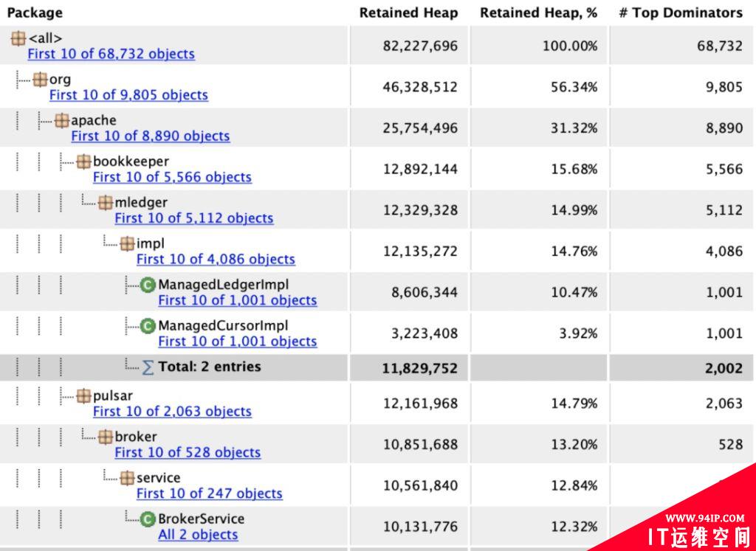This screenshot has height=551, width=756.
Task: Click the pulsar package icon
Action: pyautogui.click(x=83, y=396)
